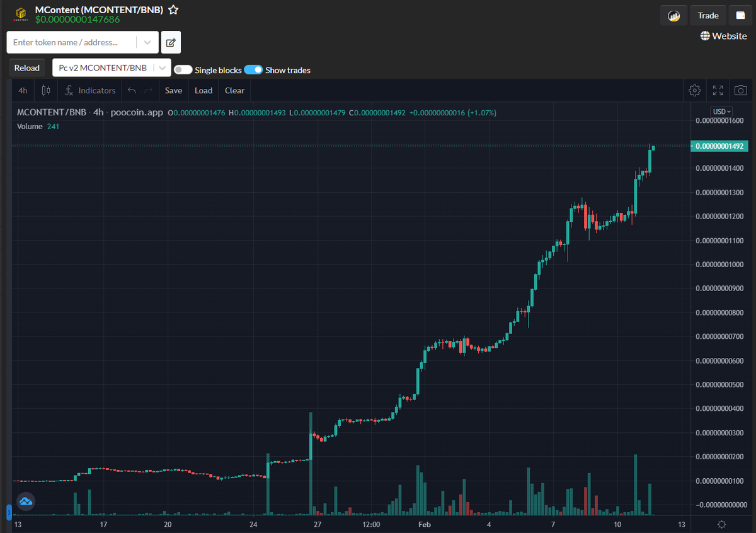
Task: Disable the Show trades toggle
Action: (x=253, y=70)
